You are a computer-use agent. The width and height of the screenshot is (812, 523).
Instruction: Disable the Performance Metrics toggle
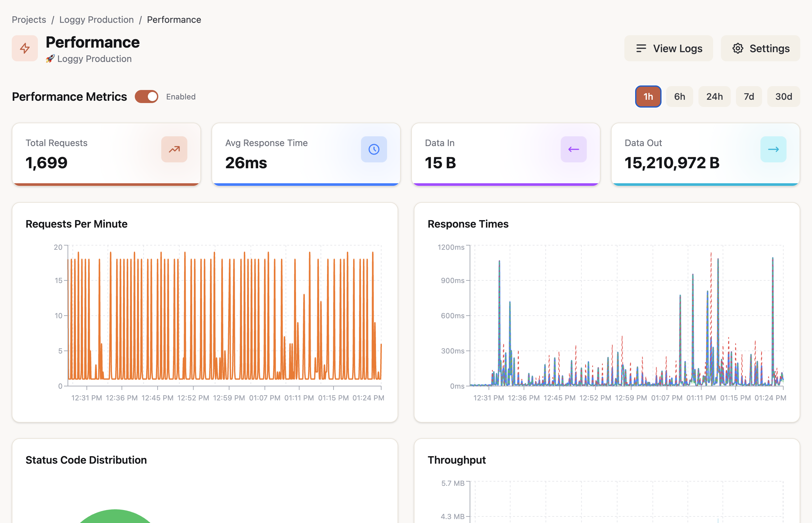tap(147, 97)
